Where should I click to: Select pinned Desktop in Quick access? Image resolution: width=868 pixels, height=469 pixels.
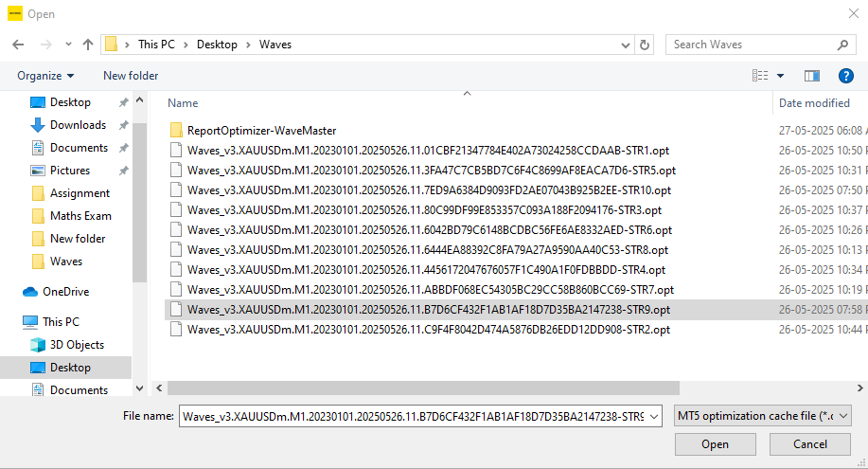point(70,102)
